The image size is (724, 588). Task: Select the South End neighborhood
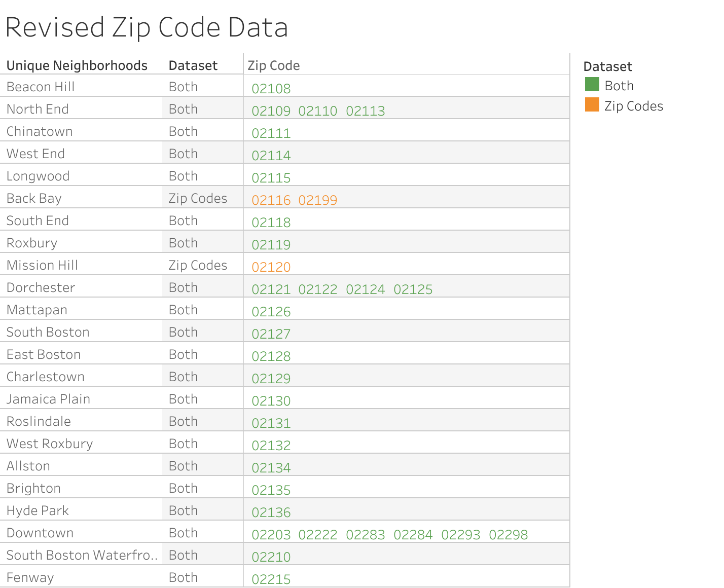tap(38, 220)
